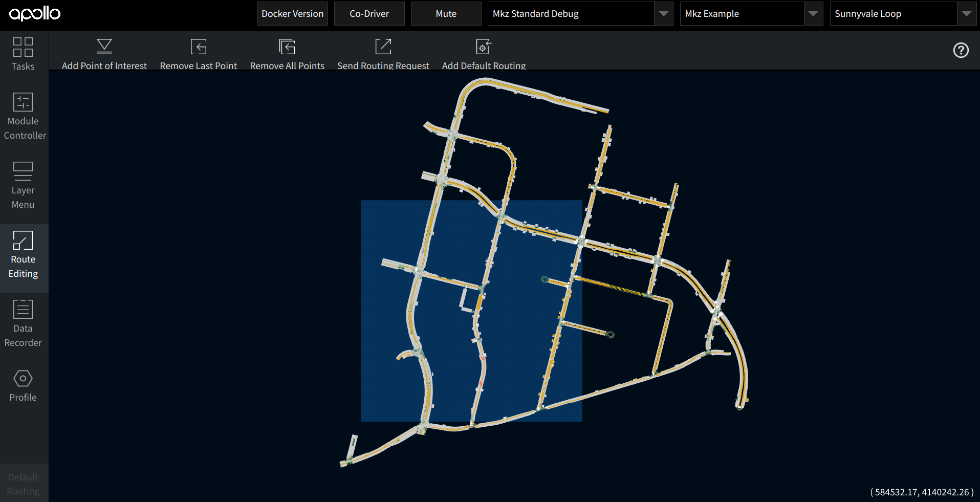Mute the system audio with Mute button
Image resolution: width=980 pixels, height=502 pixels.
point(445,13)
